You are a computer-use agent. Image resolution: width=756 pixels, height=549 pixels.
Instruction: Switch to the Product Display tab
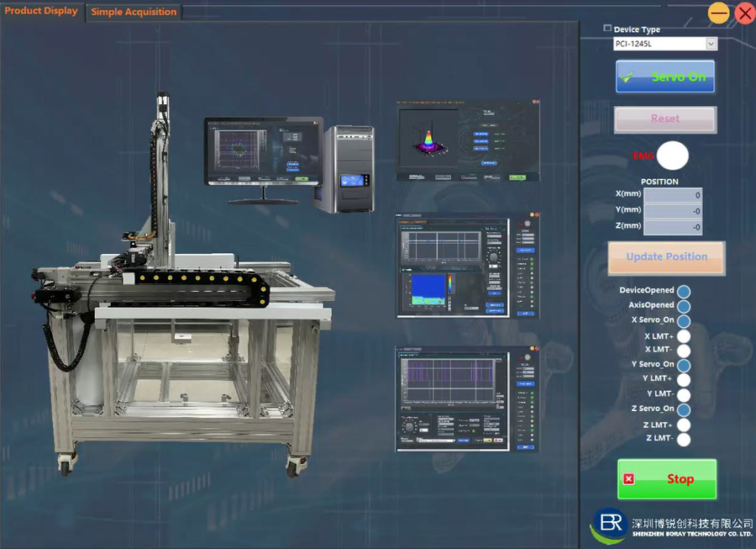coord(41,11)
